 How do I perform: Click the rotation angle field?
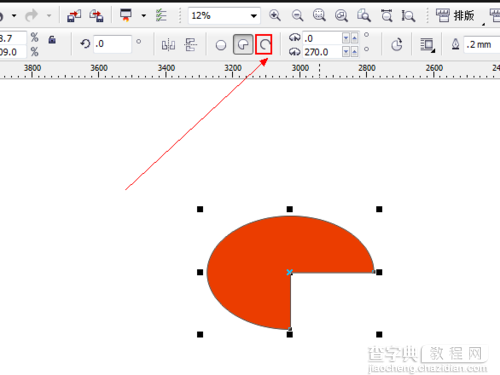(x=112, y=44)
